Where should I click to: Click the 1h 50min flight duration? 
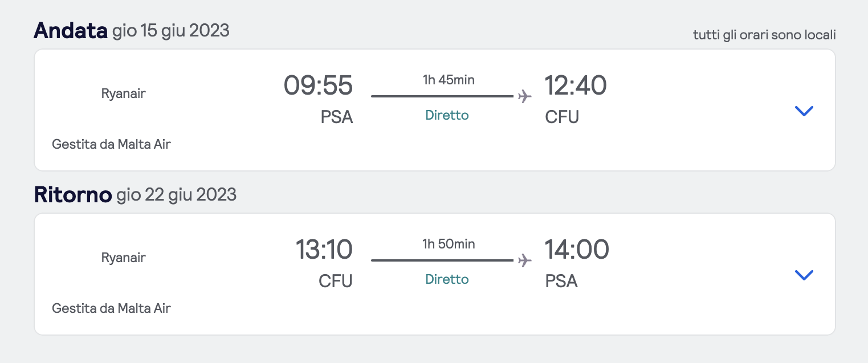[449, 244]
